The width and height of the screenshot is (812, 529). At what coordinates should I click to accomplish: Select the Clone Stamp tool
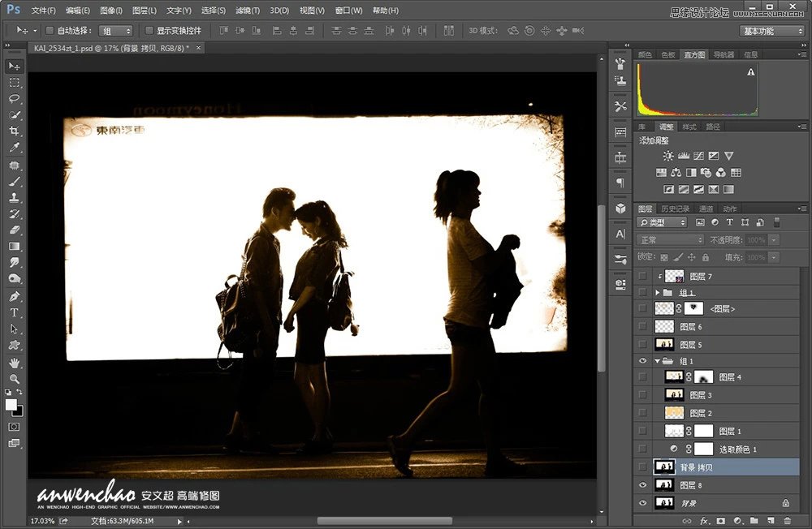click(x=14, y=198)
